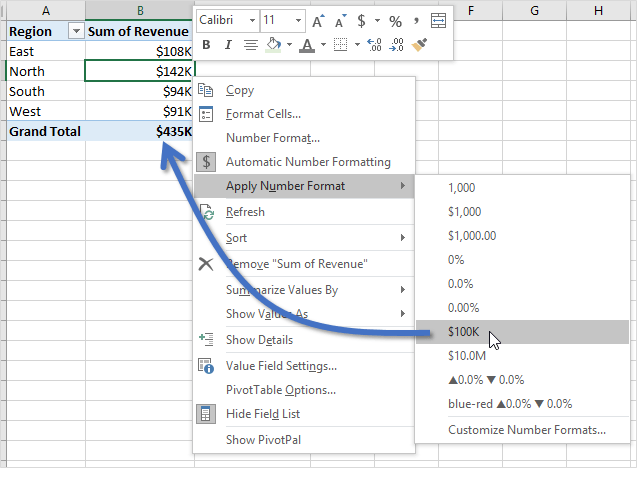Click Customize Number Formats option
640x480 pixels.
click(x=526, y=430)
